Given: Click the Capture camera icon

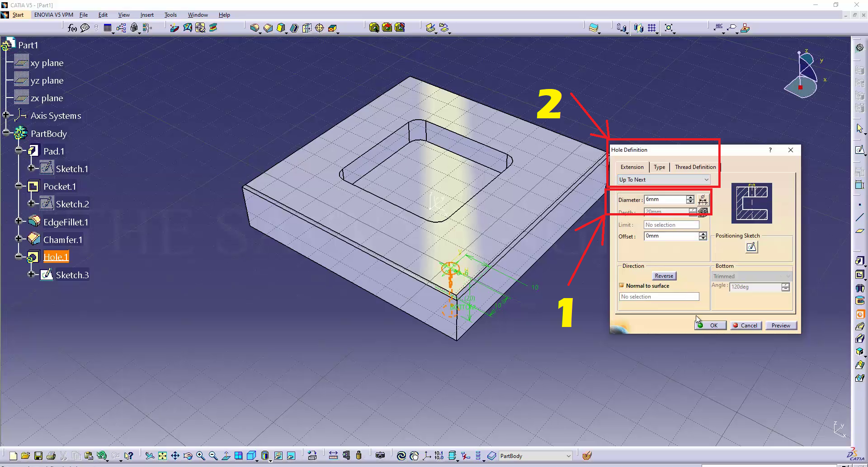Looking at the screenshot, I should pos(380,456).
